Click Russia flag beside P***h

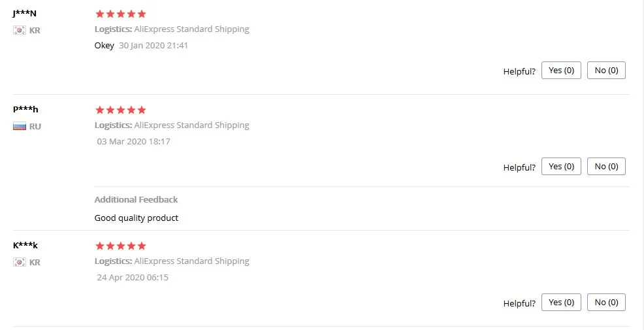click(x=20, y=126)
